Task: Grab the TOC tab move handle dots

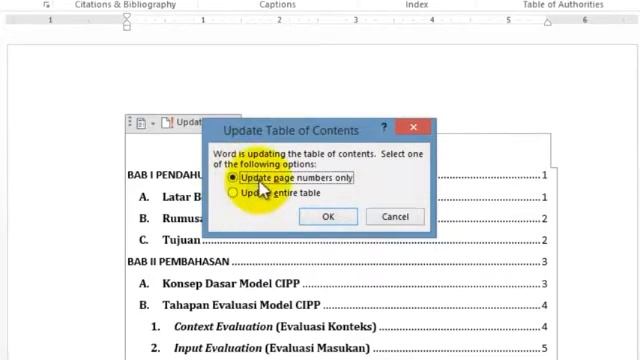Action: [x=130, y=122]
